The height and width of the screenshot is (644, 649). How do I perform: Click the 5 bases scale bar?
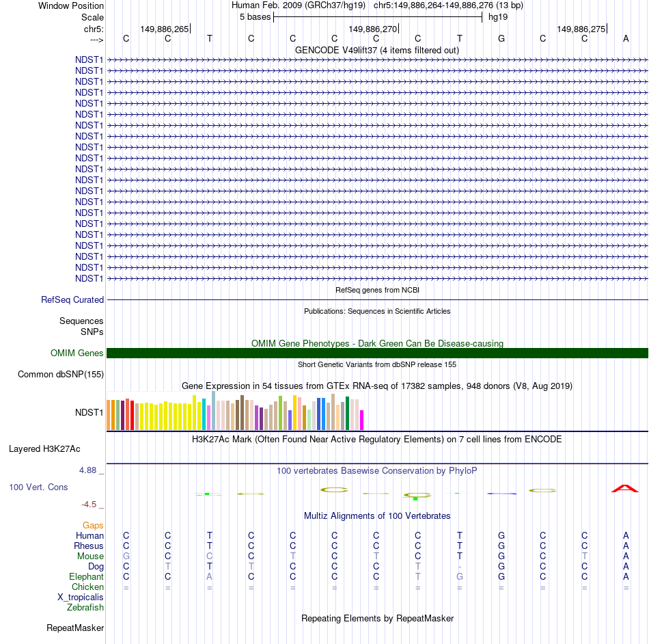(x=378, y=17)
